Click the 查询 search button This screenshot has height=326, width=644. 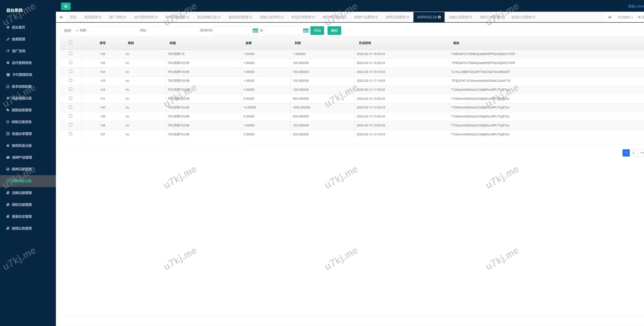317,30
